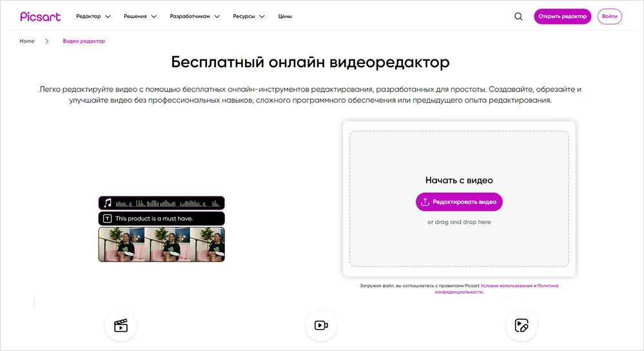Click the video edit pencil icon
This screenshot has height=351, width=644.
coord(522,325)
